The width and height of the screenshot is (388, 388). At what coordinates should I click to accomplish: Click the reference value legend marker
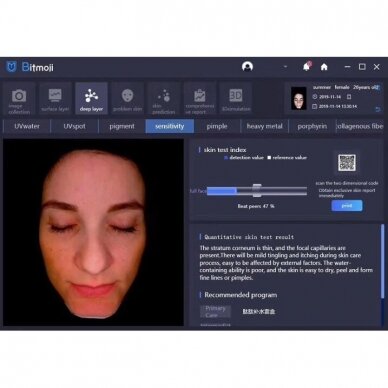click(269, 158)
